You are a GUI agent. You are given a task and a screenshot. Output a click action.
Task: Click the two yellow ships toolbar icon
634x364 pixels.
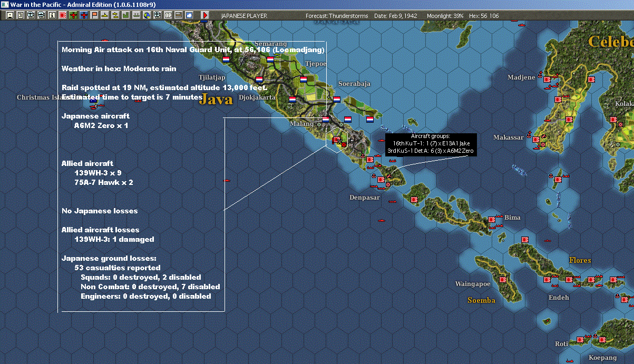(x=116, y=15)
